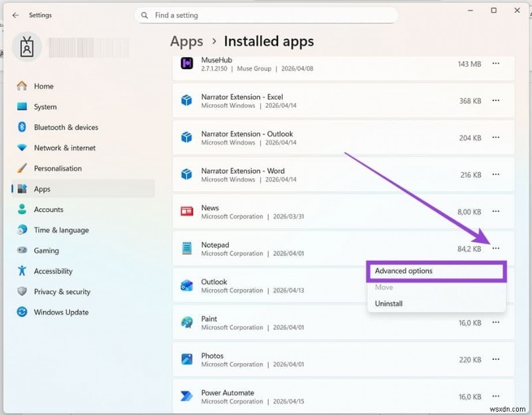Click the Narrator Extension - Word cube icon
The image size is (532, 415).
[187, 174]
